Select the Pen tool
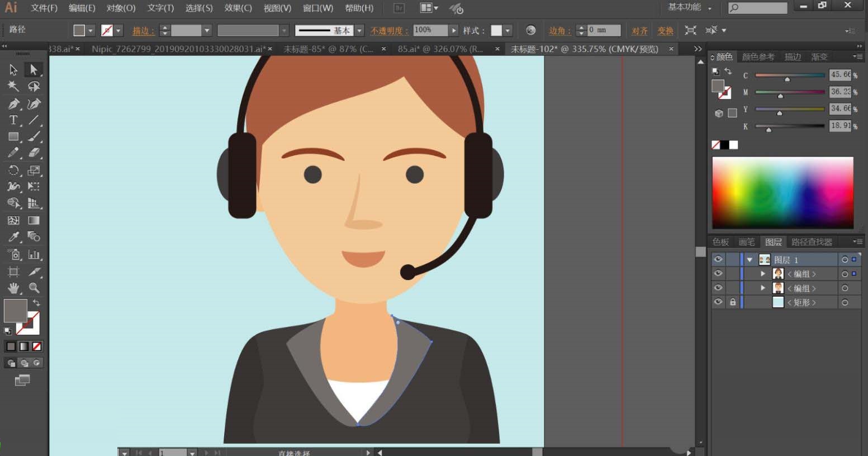 [13, 104]
